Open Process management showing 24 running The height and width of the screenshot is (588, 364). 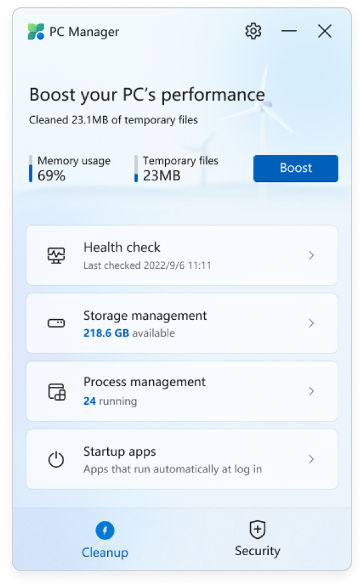(181, 391)
